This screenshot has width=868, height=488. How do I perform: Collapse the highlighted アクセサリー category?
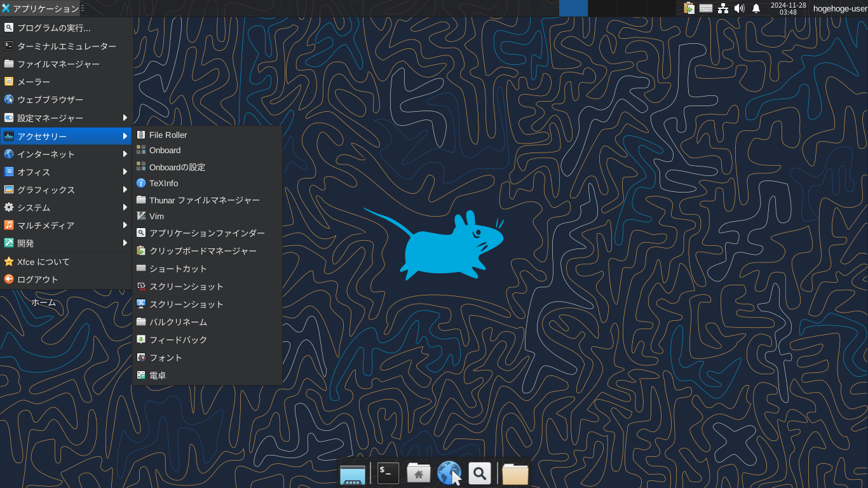[67, 136]
